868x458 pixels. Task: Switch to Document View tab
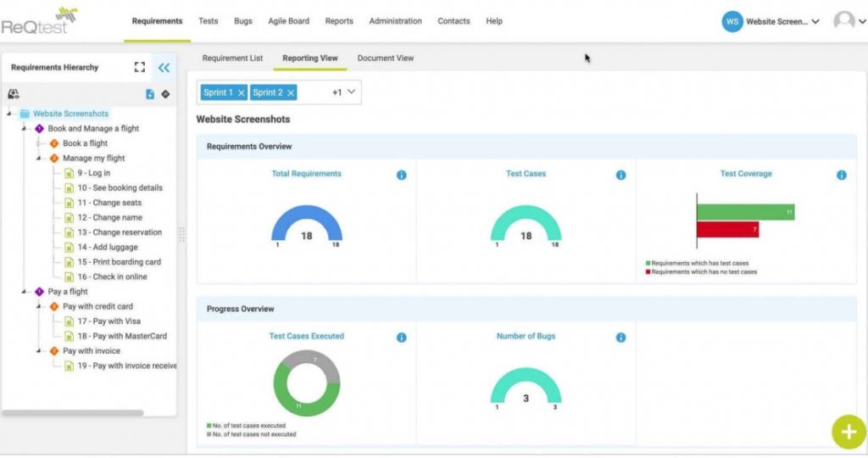386,59
